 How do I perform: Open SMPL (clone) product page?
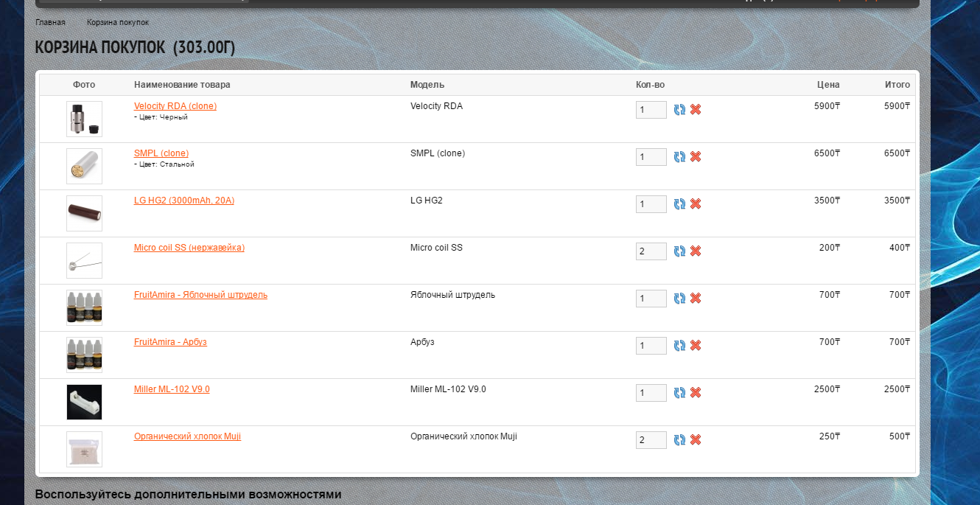click(161, 153)
